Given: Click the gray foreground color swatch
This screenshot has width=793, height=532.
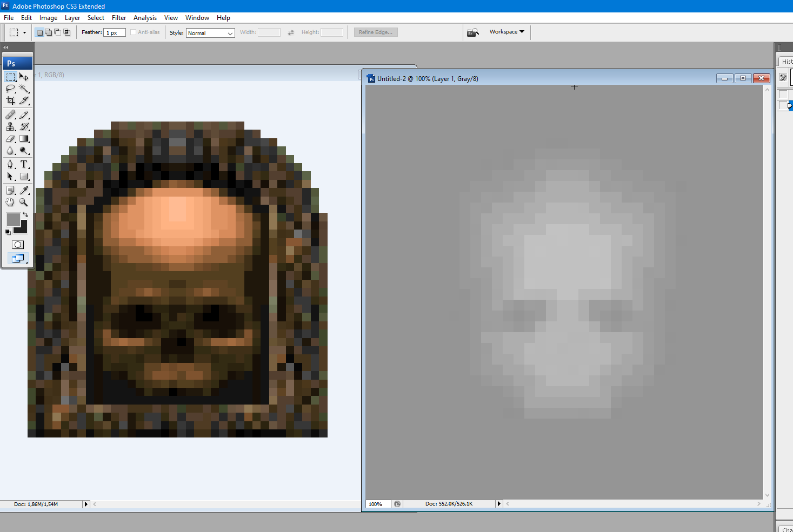Looking at the screenshot, I should click(x=13, y=219).
